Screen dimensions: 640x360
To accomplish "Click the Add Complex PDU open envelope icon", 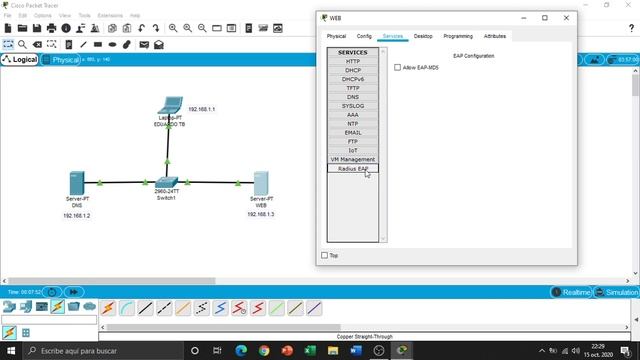I will (x=159, y=44).
